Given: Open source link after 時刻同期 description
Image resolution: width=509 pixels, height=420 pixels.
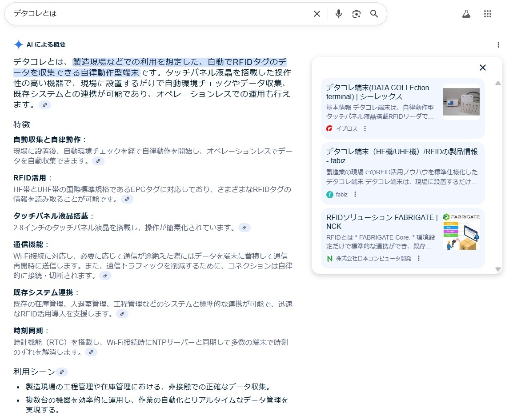Looking at the screenshot, I should tap(91, 352).
